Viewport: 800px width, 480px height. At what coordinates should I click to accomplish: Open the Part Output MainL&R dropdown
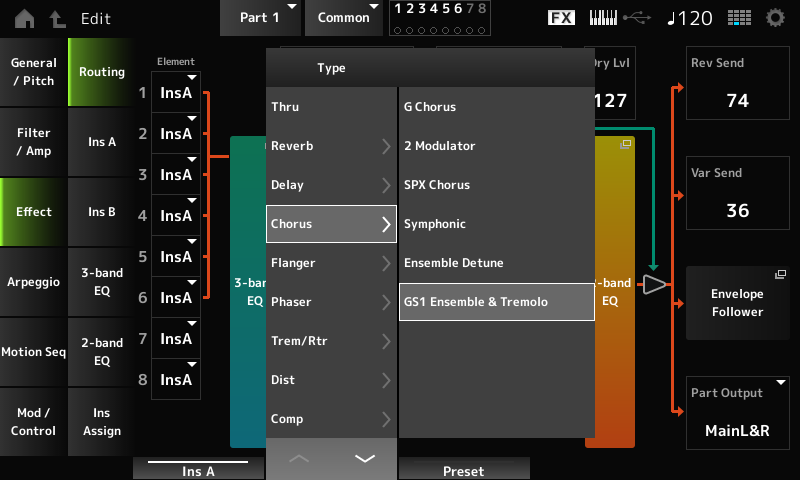click(738, 421)
